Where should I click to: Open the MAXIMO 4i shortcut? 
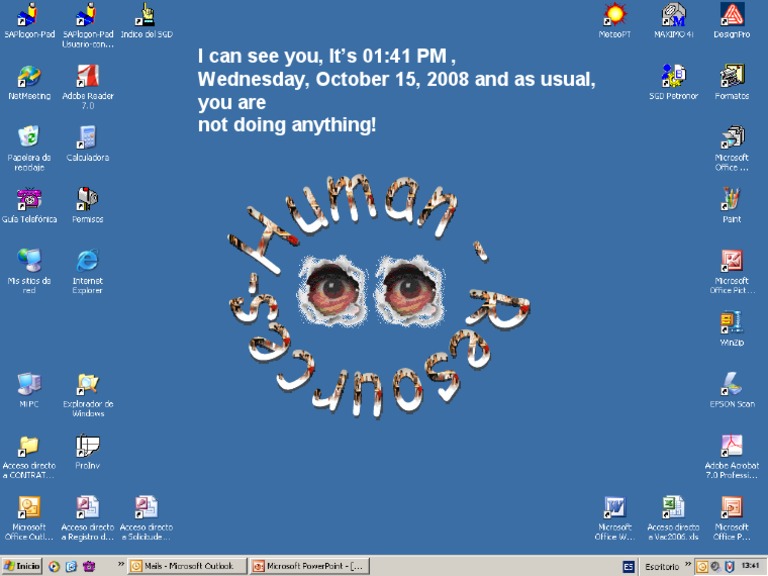673,20
